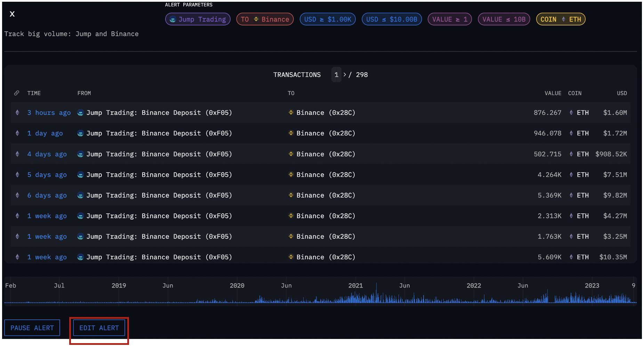Screen dimensions: 644x348
Task: Open the '4 days ago' transaction link
Action: [x=47, y=154]
